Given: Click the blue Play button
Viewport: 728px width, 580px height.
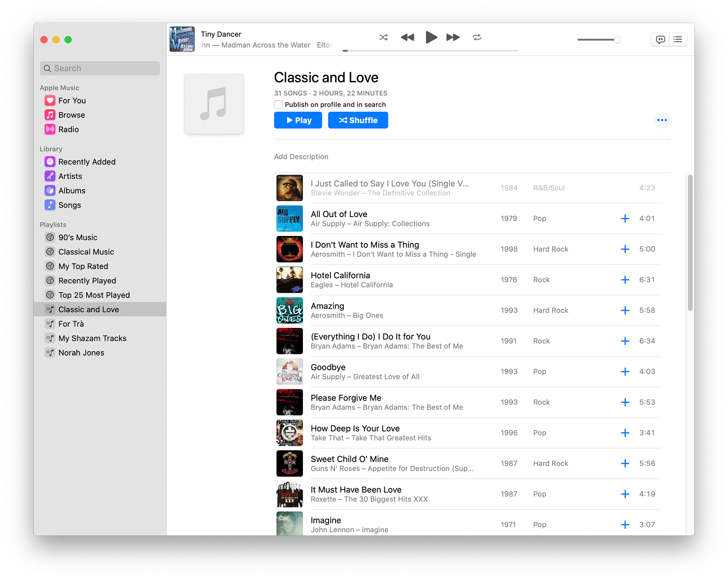Looking at the screenshot, I should pos(298,120).
